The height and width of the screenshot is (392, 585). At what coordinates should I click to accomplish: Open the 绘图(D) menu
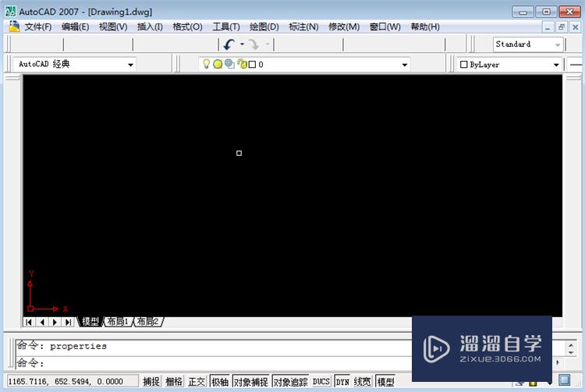[x=264, y=26]
